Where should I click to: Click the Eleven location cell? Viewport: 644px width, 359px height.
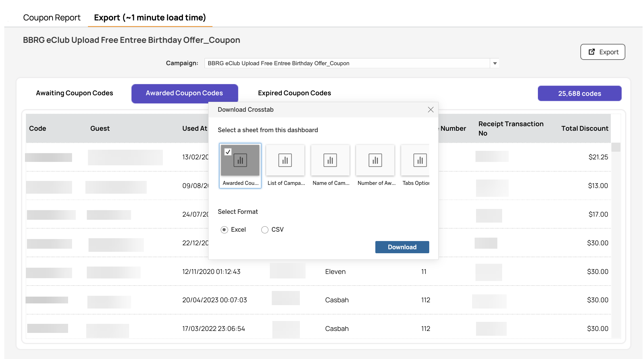[x=335, y=272]
